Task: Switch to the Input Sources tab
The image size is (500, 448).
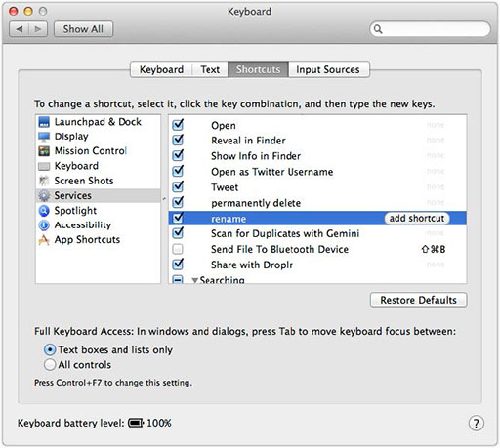Action: [329, 69]
